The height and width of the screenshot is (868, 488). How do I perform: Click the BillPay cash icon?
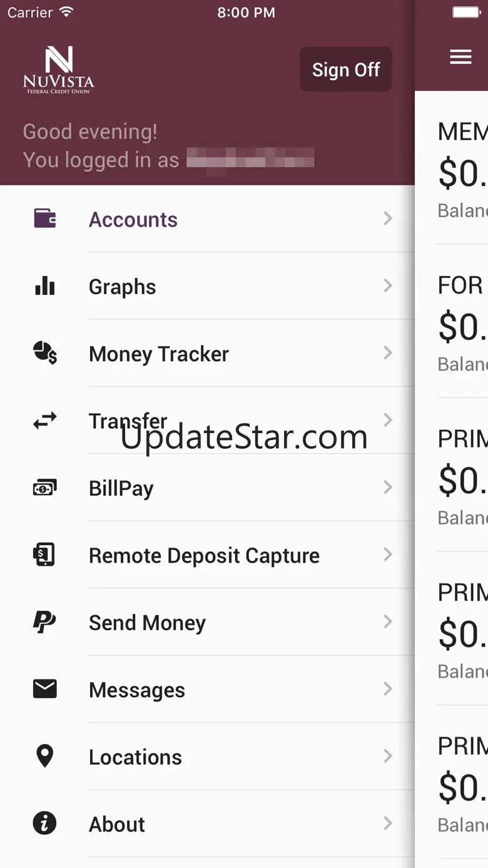tap(45, 488)
